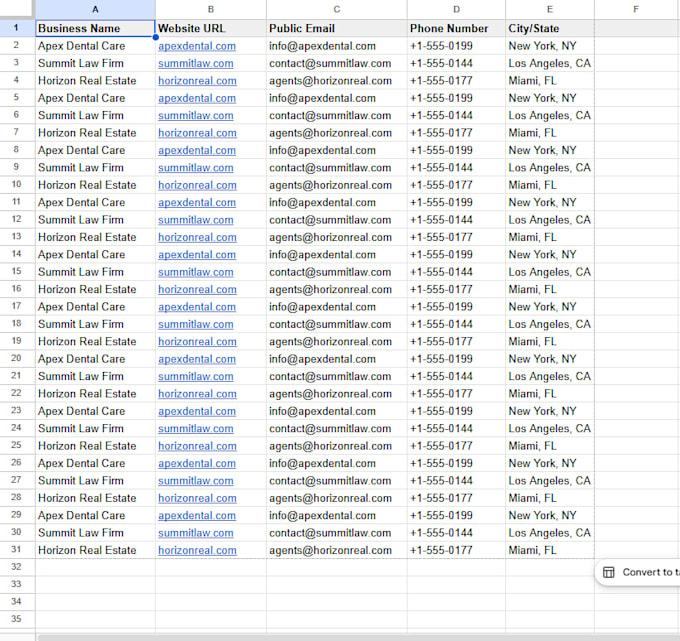This screenshot has height=641, width=680.
Task: Open horizonreal.com link in row 16
Action: point(197,289)
